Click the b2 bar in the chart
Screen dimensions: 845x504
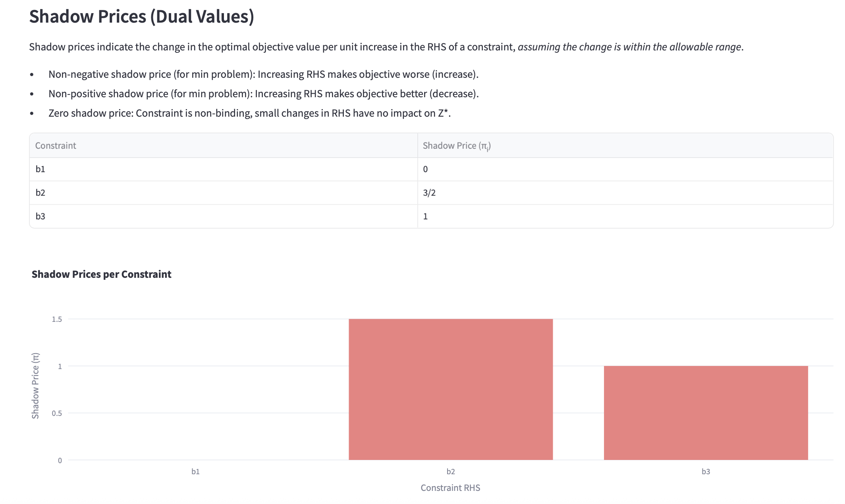[x=451, y=389]
